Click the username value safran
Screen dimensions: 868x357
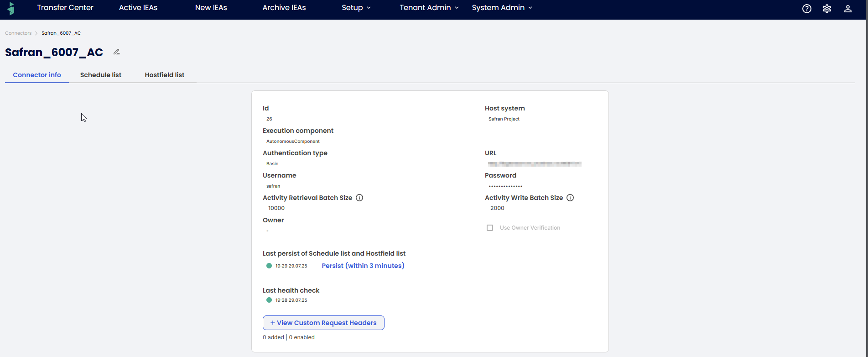click(273, 186)
